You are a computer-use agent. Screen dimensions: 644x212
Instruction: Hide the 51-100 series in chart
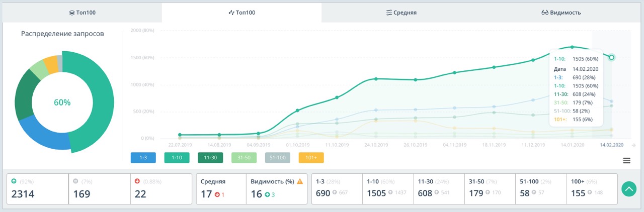click(278, 158)
